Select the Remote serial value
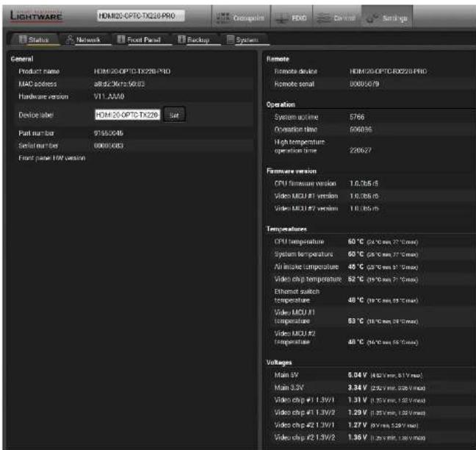 tap(364, 84)
